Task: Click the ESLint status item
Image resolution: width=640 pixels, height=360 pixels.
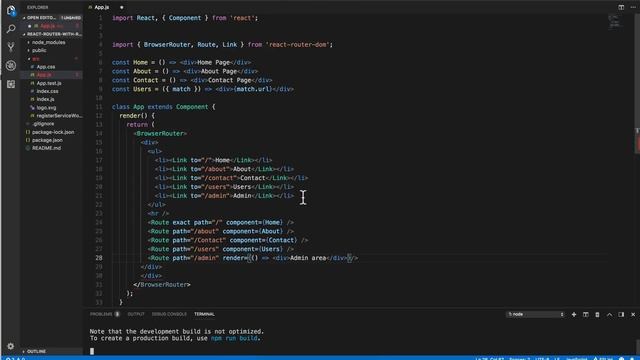Action: [x=603, y=358]
